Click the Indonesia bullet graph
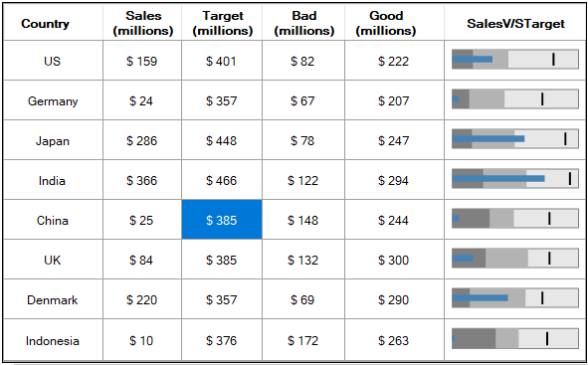Viewport: 588px width, 365px height. [x=515, y=338]
